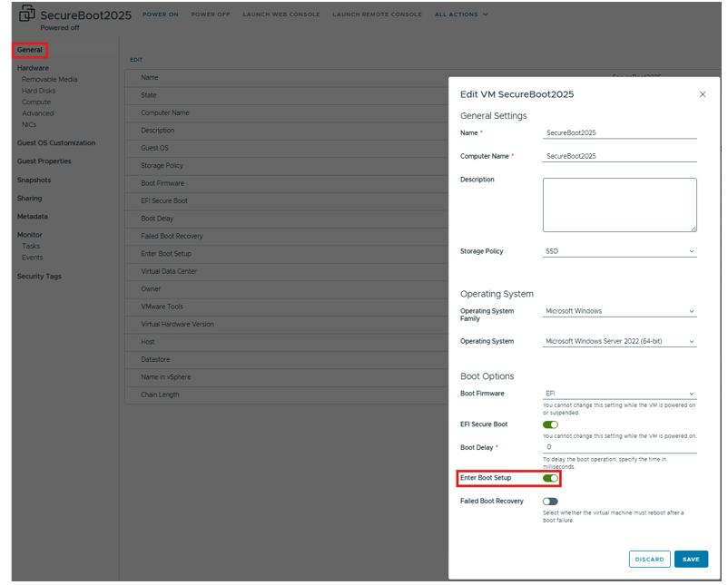The height and width of the screenshot is (585, 728).
Task: Open Security Tags section
Action: coord(39,276)
